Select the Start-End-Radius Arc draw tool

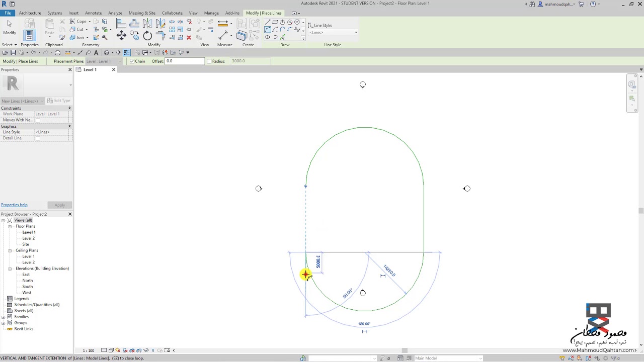point(267,30)
